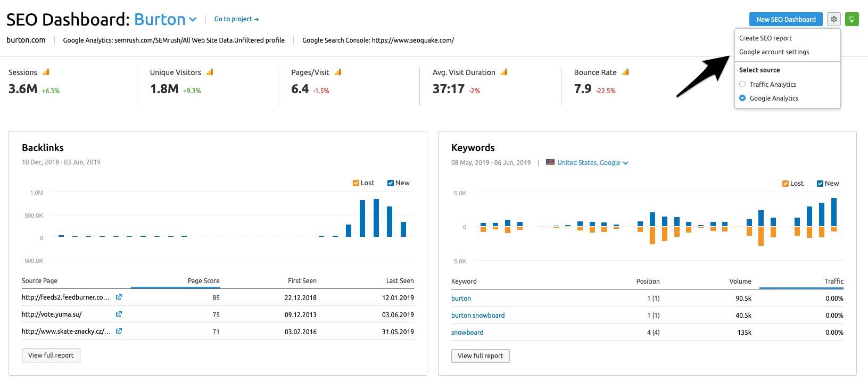Click the Google Search Console URL text
868x381 pixels.
pyautogui.click(x=378, y=40)
